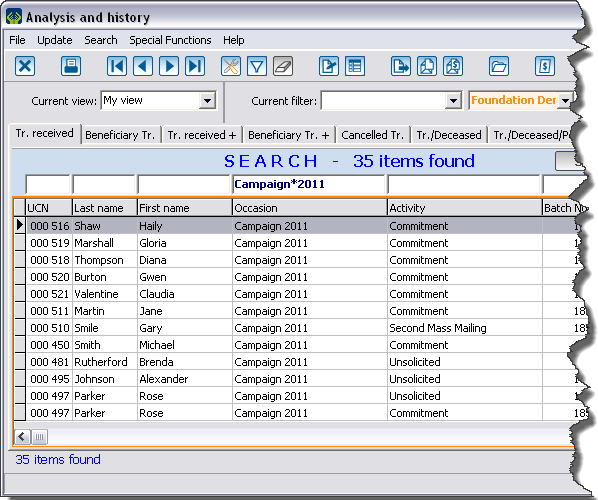Click the dollar documents icon

pyautogui.click(x=453, y=66)
